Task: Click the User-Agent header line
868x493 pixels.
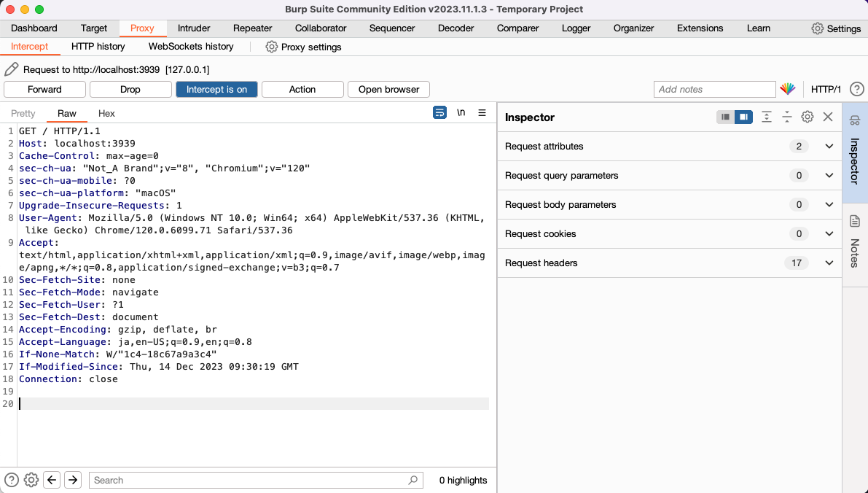Action: coord(252,224)
